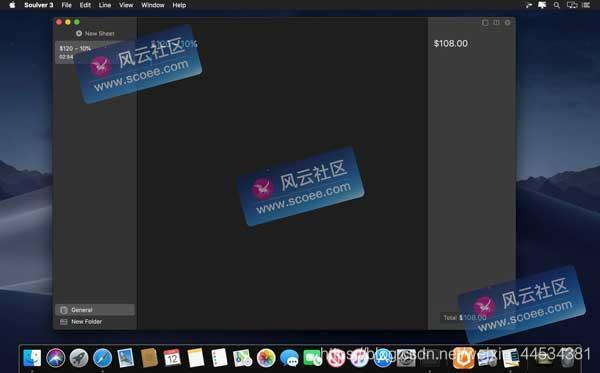Open Reminders from the Dock

[x=219, y=358]
